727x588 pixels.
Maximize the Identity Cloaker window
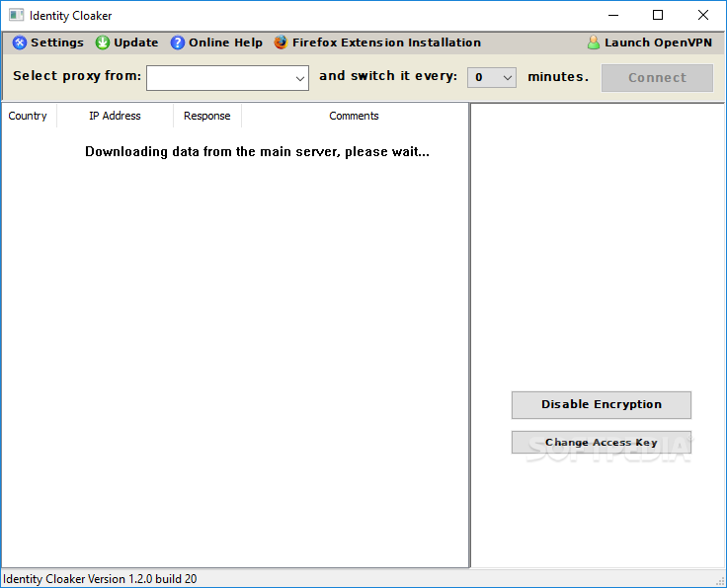click(x=658, y=15)
